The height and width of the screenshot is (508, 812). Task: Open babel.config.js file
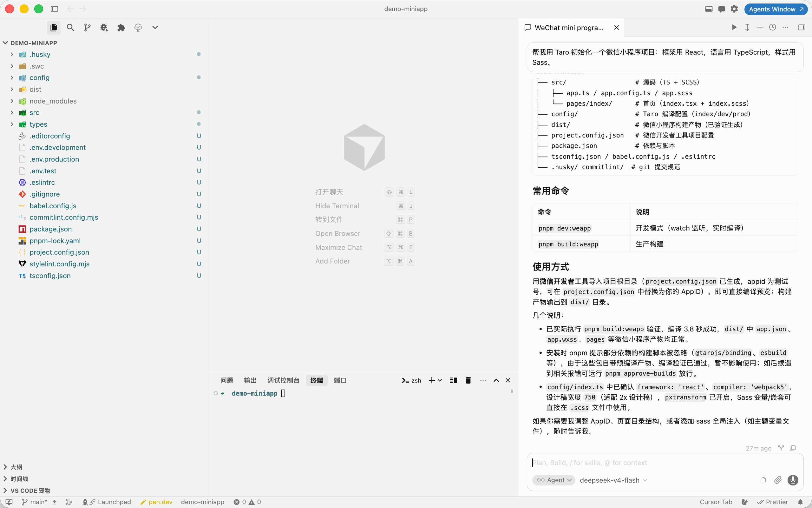click(x=104, y=206)
